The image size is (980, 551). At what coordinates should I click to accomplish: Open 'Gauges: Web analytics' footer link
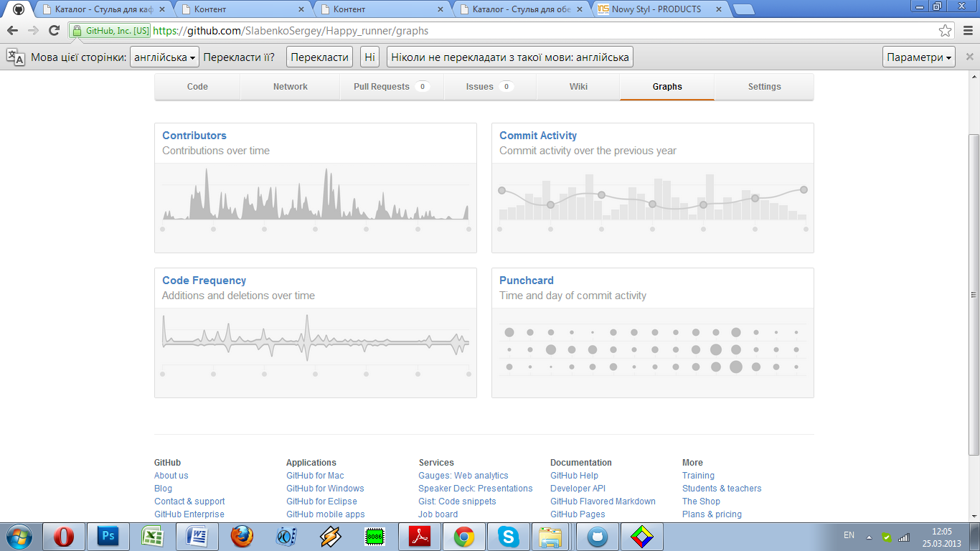click(x=463, y=476)
